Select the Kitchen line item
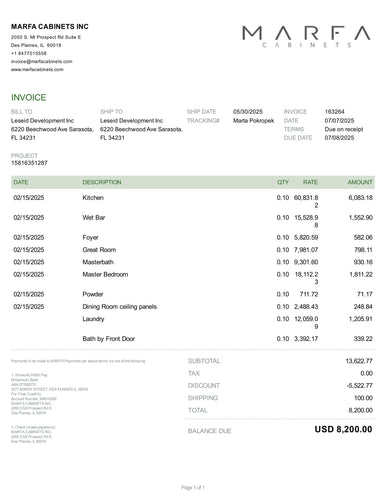This screenshot has width=386, height=500. [193, 200]
